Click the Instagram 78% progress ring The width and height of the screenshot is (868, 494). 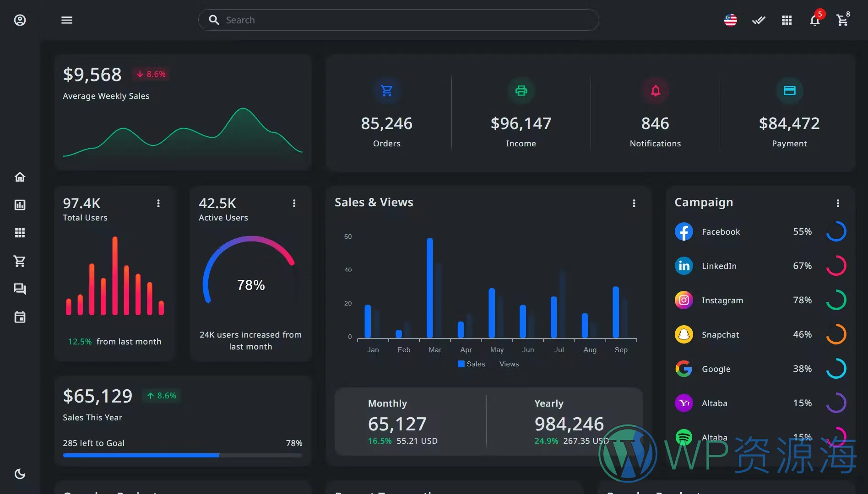click(x=836, y=300)
